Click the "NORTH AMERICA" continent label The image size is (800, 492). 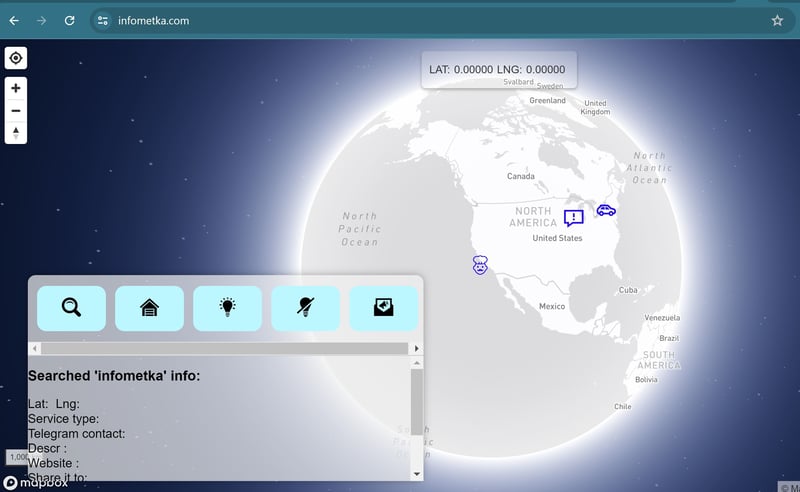533,217
